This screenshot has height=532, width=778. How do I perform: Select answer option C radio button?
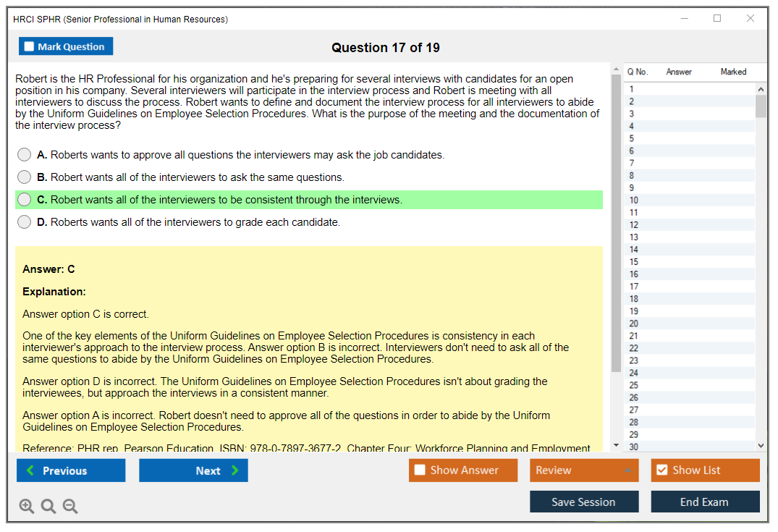[25, 200]
